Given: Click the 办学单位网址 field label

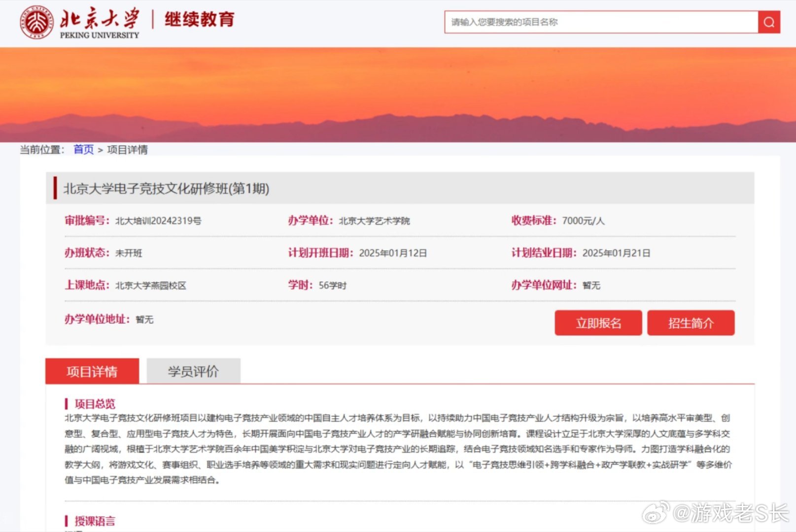Looking at the screenshot, I should pyautogui.click(x=544, y=285).
